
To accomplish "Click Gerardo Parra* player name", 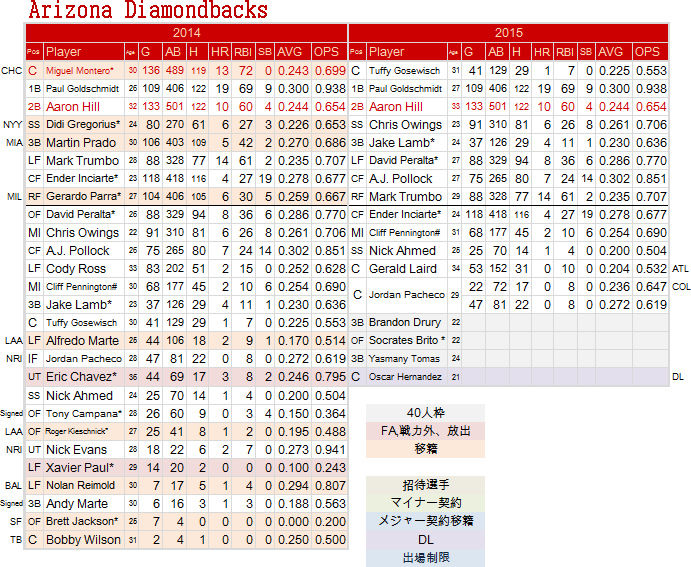I will point(84,196).
